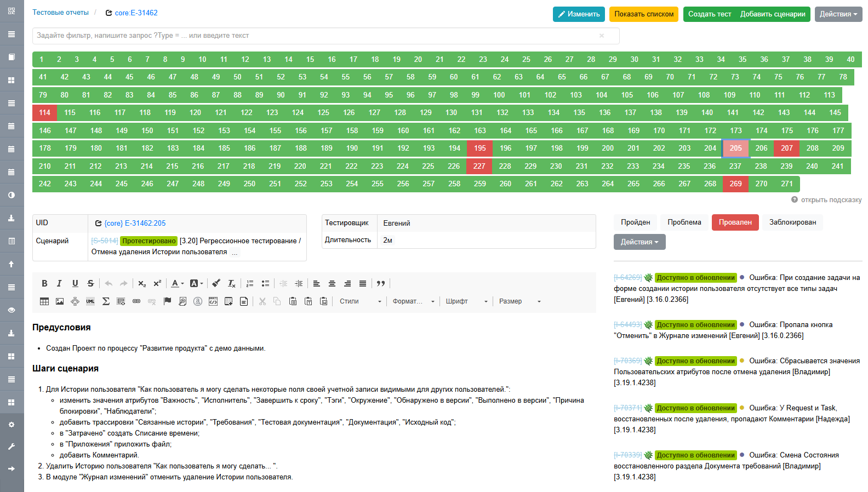Screen dimensions: 868x492
Task: Open the top Действия dropdown menu
Action: click(838, 14)
